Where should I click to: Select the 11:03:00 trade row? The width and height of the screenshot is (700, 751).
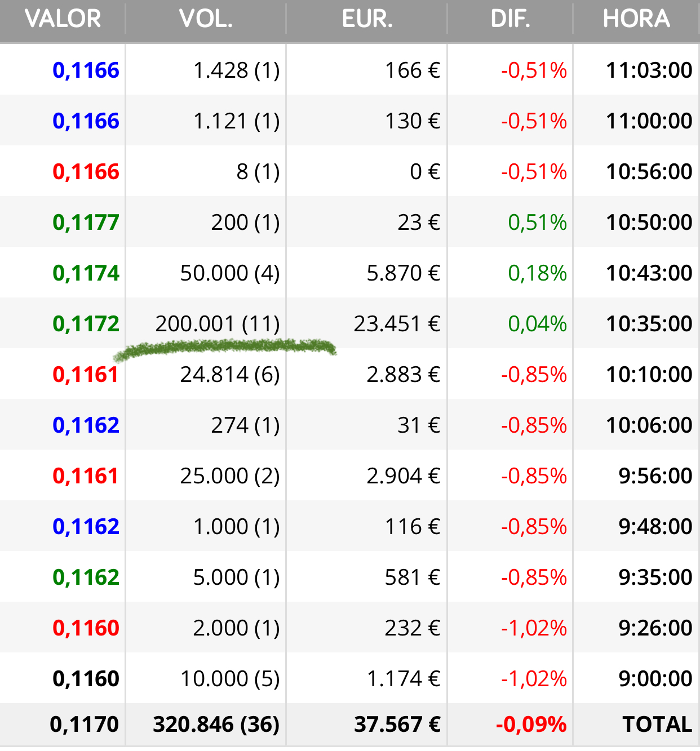tap(350, 70)
